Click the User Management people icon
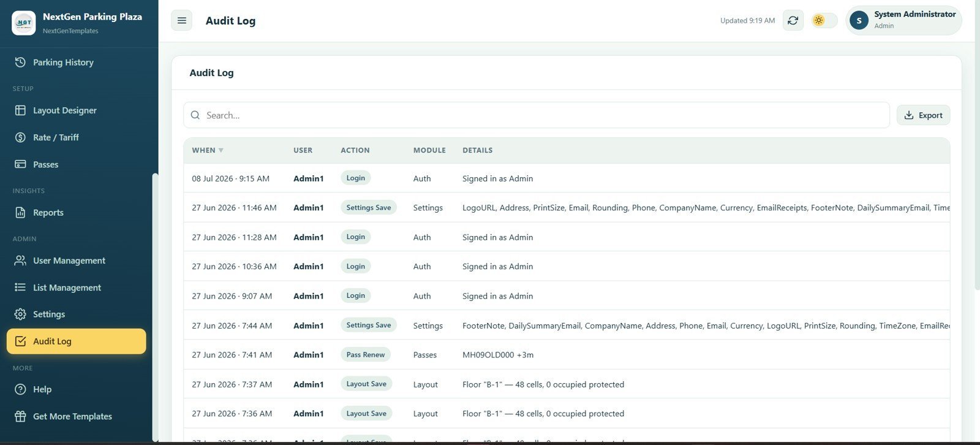This screenshot has width=980, height=445. pyautogui.click(x=20, y=261)
